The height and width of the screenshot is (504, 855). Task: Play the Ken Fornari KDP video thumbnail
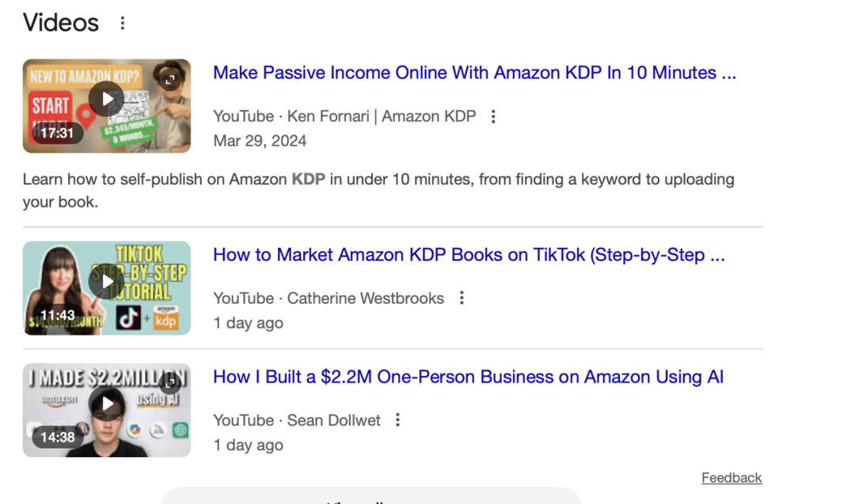(106, 100)
